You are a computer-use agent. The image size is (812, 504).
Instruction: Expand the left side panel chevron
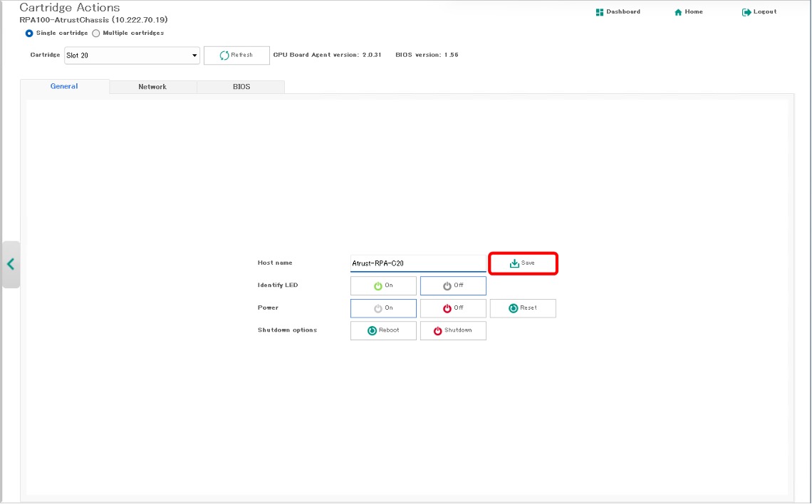tap(11, 264)
